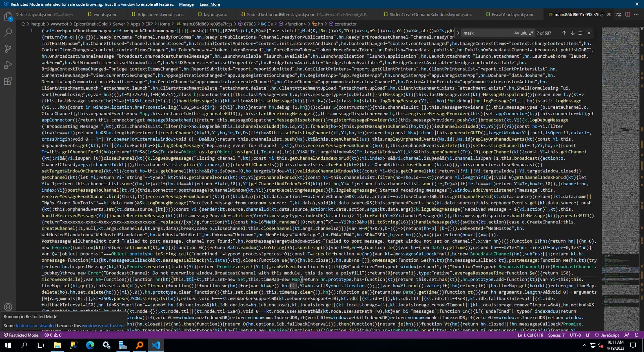Viewport: 644px width, 352px height.
Task: Split the editor to the right
Action: coord(628,14)
